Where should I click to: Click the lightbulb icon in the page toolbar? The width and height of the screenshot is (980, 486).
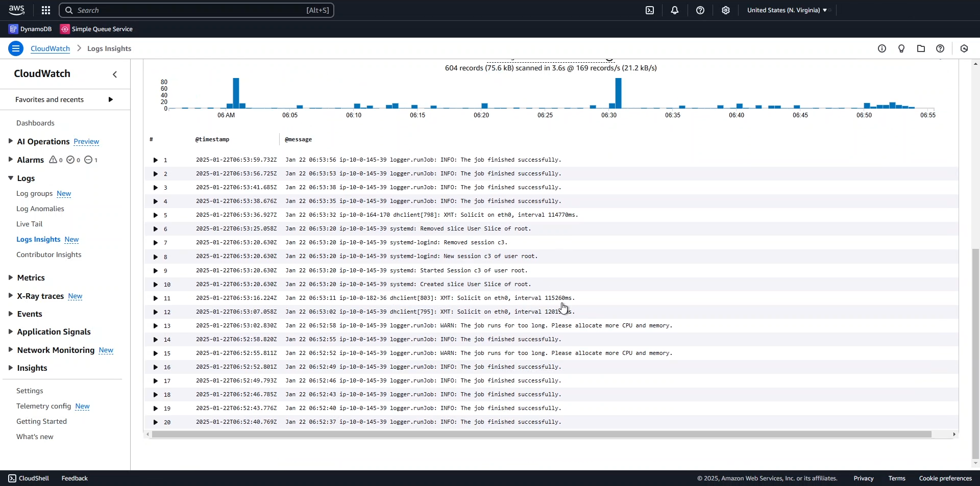pyautogui.click(x=901, y=48)
